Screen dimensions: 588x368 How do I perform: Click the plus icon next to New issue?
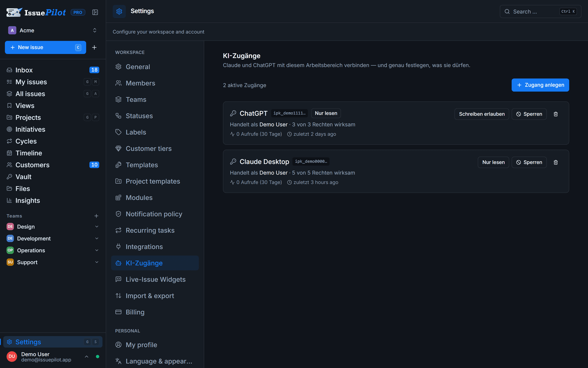pos(94,47)
